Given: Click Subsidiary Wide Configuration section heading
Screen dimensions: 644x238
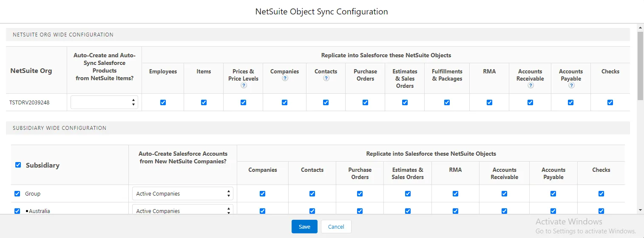Looking at the screenshot, I should [x=60, y=128].
